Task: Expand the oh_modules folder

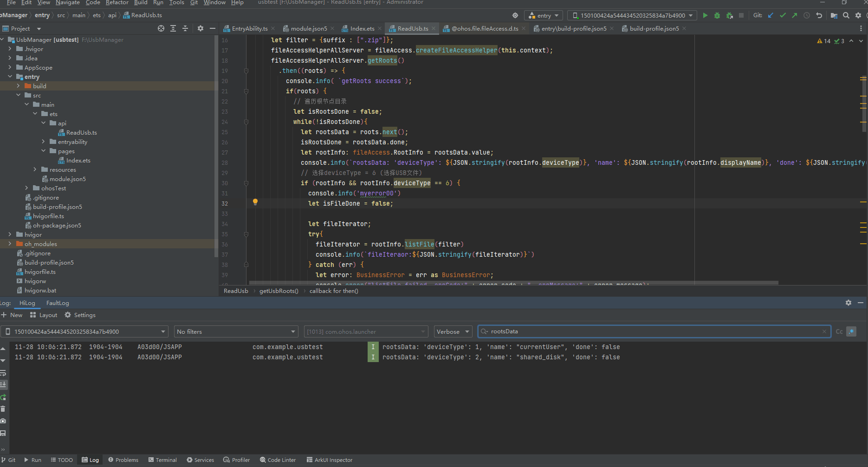Action: pyautogui.click(x=10, y=244)
